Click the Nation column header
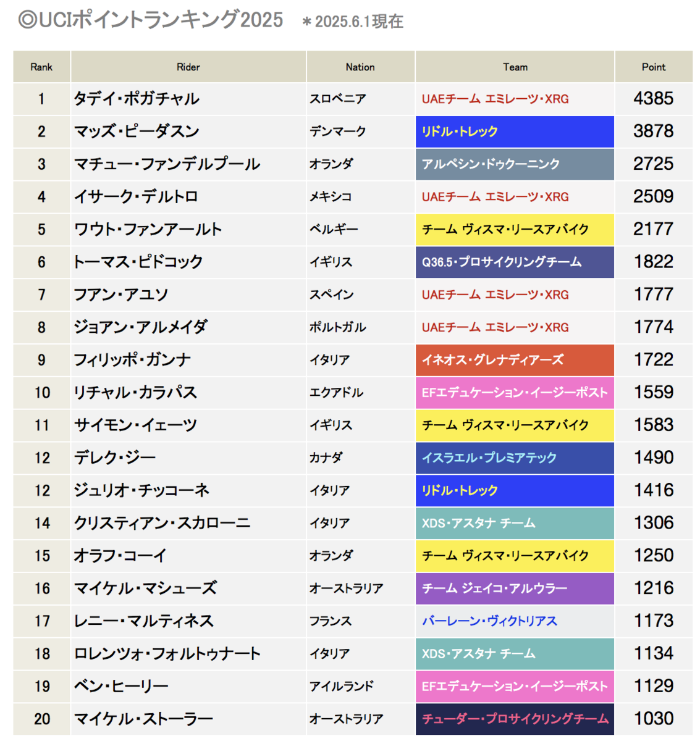Viewport: 700px width, 741px height. [x=360, y=67]
